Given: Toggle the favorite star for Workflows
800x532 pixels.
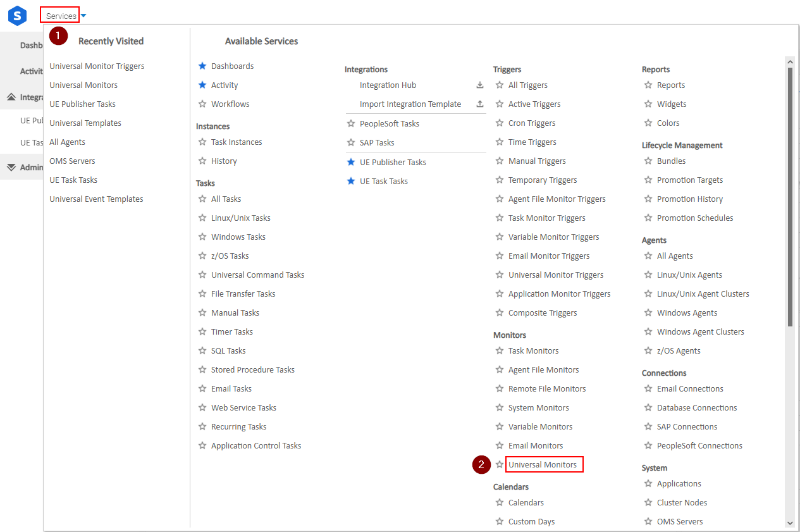Looking at the screenshot, I should (x=202, y=104).
